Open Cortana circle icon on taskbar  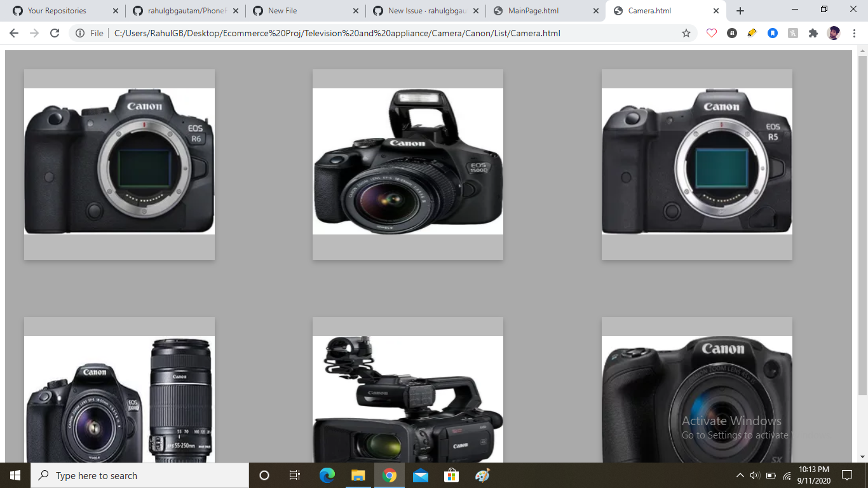[x=264, y=475]
